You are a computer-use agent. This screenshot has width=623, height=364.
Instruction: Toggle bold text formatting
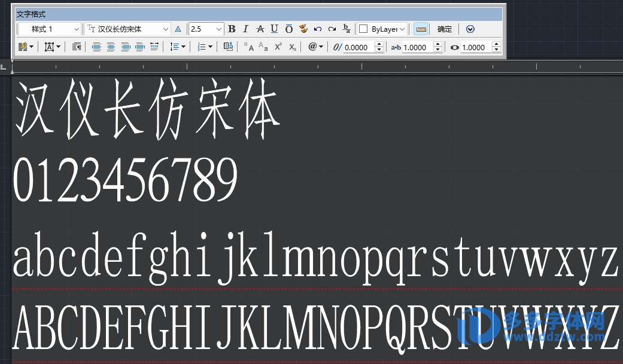pos(232,29)
